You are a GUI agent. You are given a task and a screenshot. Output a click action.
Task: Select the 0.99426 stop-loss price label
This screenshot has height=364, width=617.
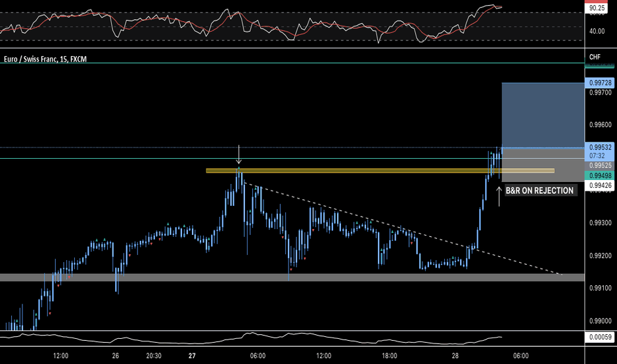click(x=600, y=185)
